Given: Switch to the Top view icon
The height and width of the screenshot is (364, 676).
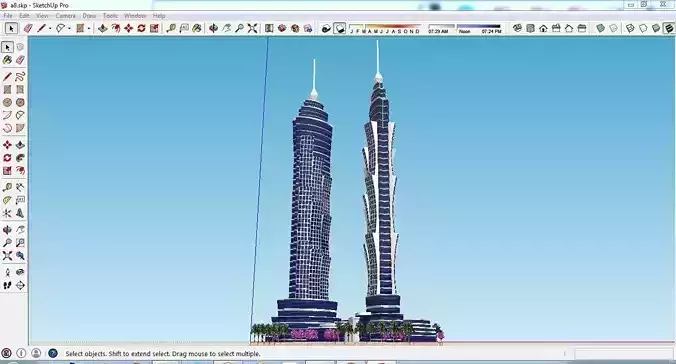Looking at the screenshot, I should (x=530, y=28).
